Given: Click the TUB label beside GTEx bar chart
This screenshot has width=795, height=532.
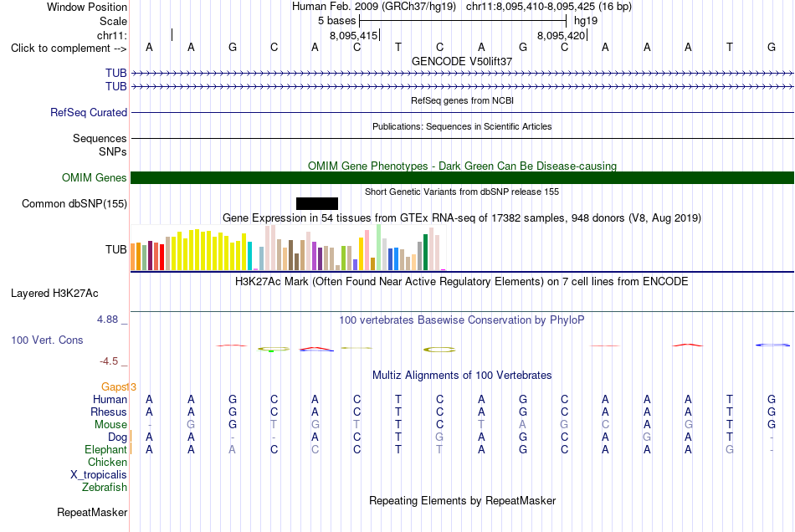Looking at the screenshot, I should (x=116, y=249).
